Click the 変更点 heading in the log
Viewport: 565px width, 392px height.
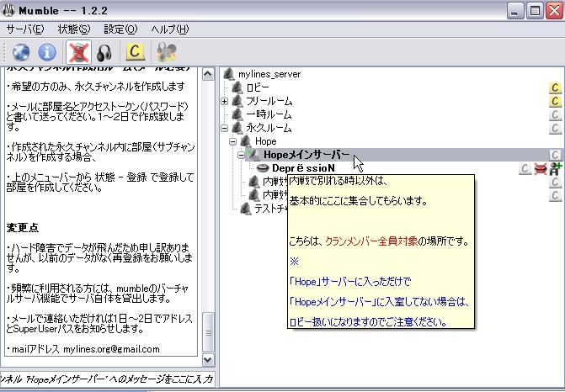23,227
